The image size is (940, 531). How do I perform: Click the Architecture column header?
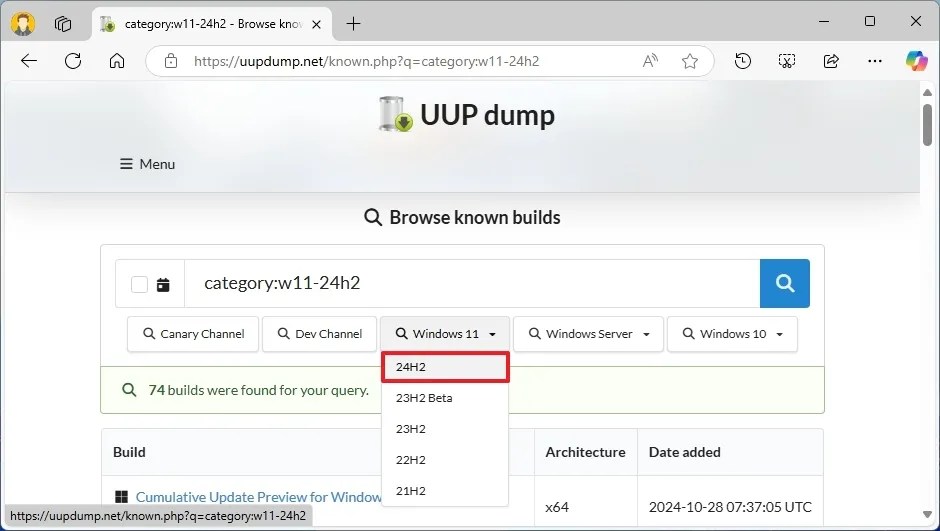tap(585, 452)
